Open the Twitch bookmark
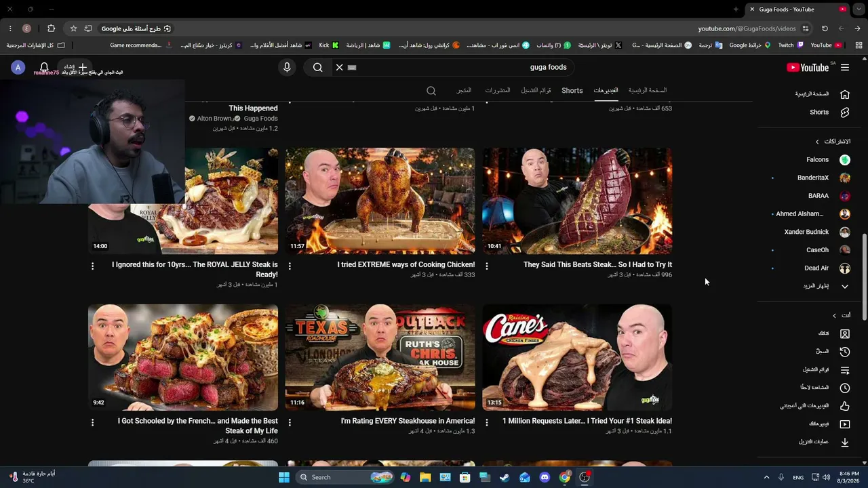 click(791, 45)
